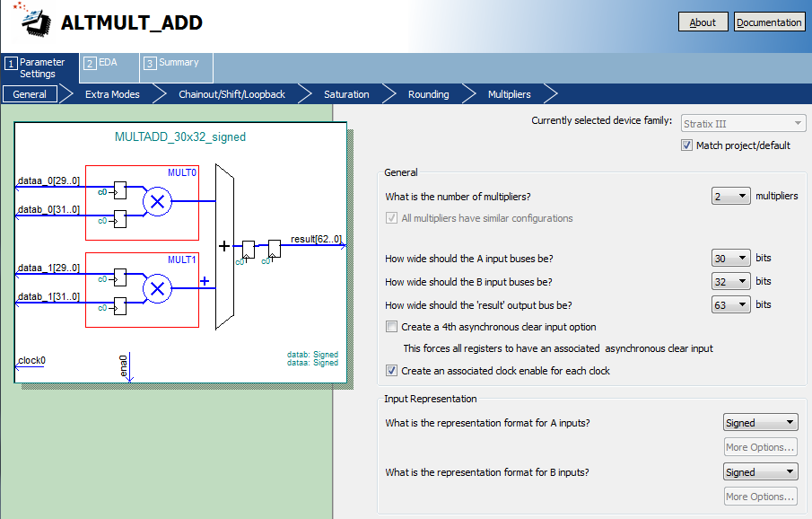Open the Parameter Settings tab
The height and width of the screenshot is (519, 812).
coord(39,68)
